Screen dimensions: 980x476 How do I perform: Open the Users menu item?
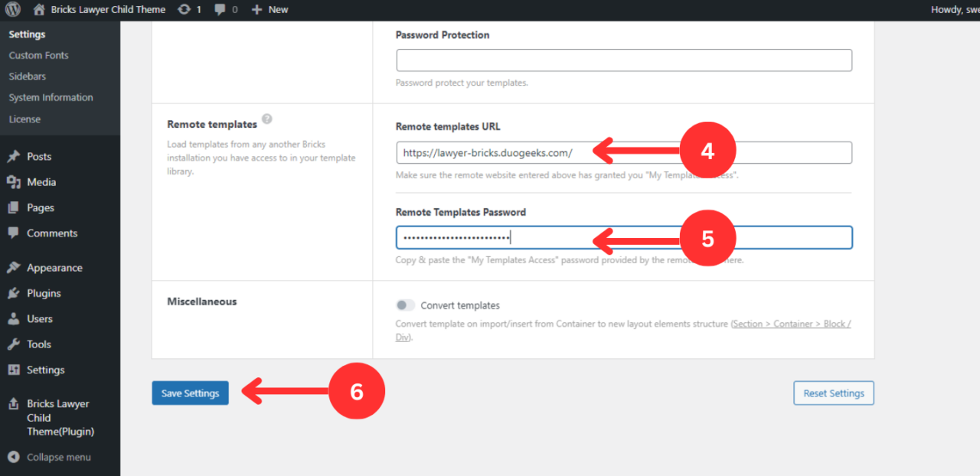click(x=13, y=318)
